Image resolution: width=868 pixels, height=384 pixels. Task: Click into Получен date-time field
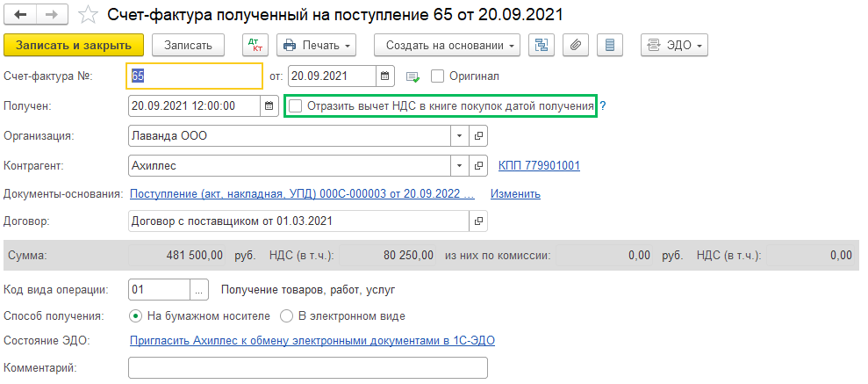[194, 105]
